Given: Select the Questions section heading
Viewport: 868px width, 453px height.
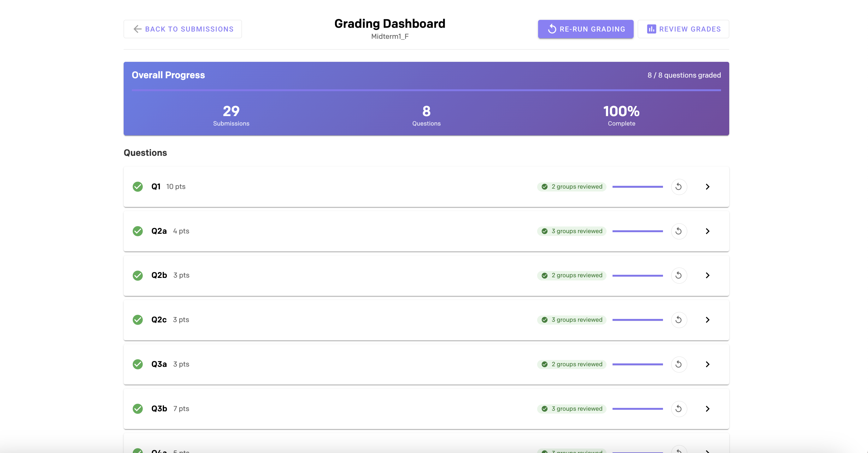Looking at the screenshot, I should point(145,153).
